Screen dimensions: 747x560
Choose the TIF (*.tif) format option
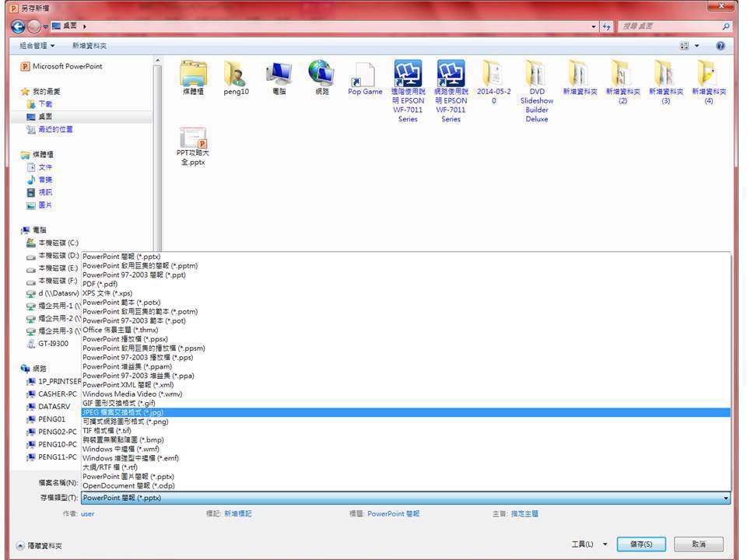[x=406, y=430]
